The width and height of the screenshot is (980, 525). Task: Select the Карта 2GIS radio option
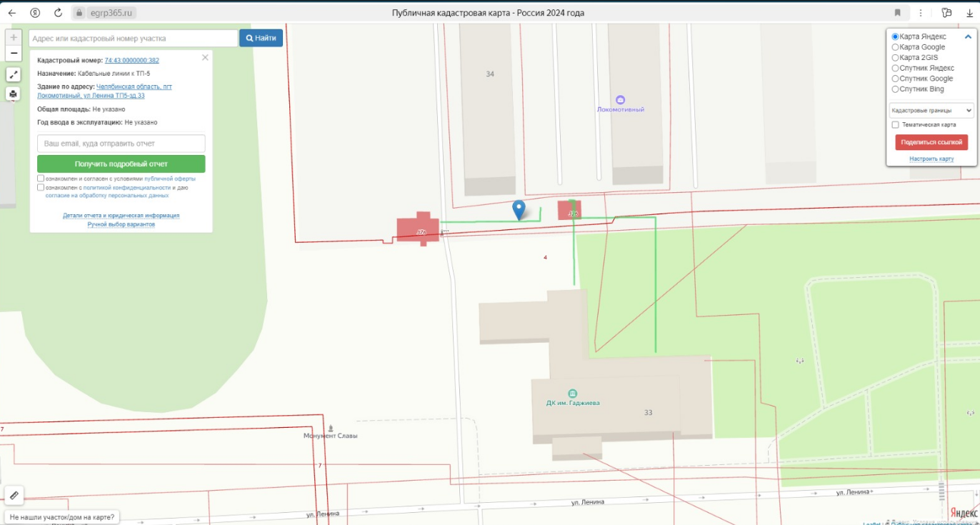pos(896,57)
